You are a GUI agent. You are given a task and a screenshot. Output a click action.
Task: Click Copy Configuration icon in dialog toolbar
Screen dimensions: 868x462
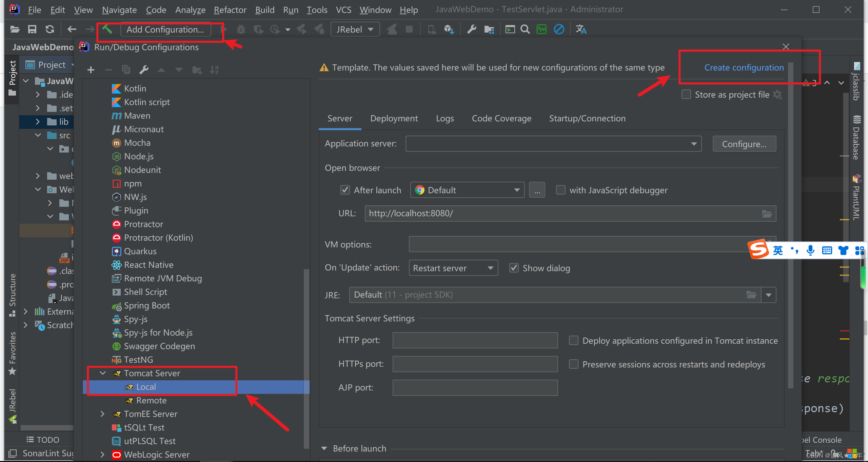(x=126, y=70)
